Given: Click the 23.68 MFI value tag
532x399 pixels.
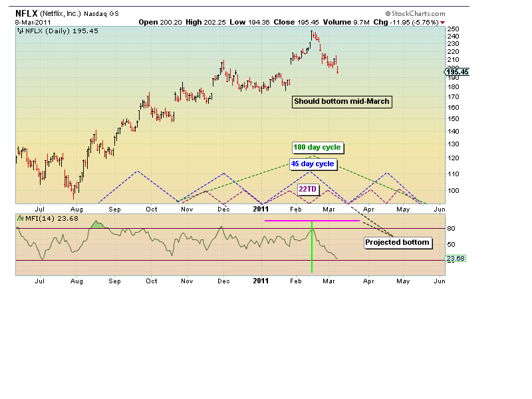Looking at the screenshot, I should (x=456, y=259).
